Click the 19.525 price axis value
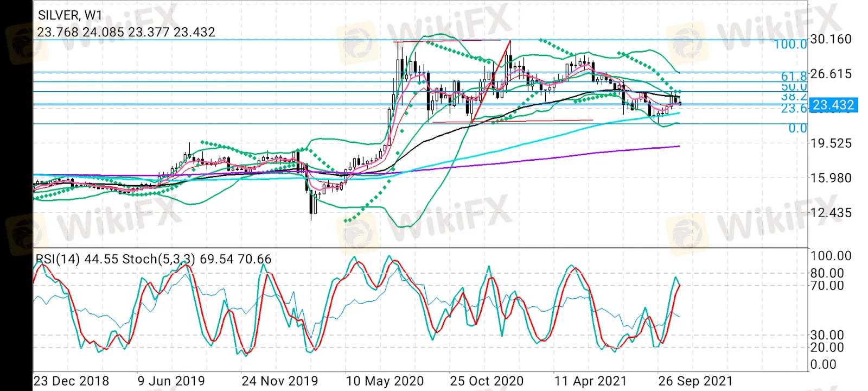Screen dimensions: 868x391 831,143
